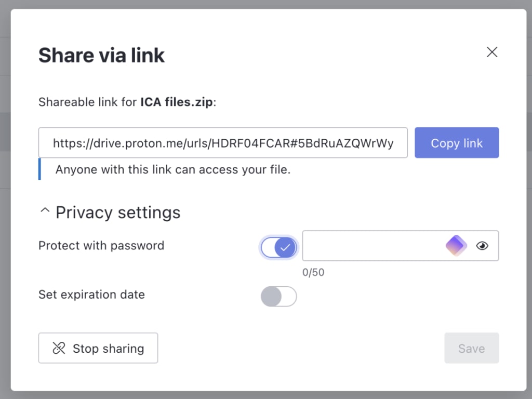The image size is (532, 399).
Task: Collapse Privacy settings using the chevron arrow
Action: (x=45, y=211)
